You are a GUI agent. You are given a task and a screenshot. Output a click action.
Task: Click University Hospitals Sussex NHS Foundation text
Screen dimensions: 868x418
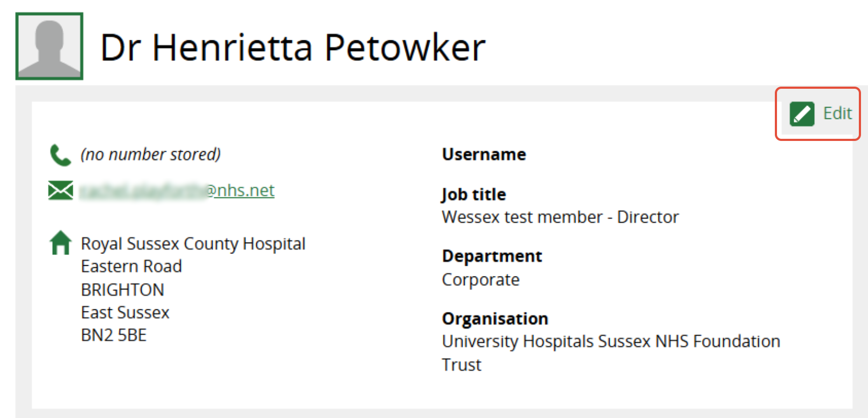click(611, 341)
